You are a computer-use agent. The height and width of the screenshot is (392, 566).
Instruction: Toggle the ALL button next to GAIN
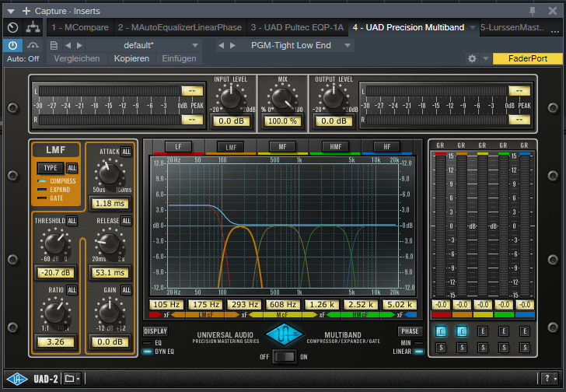click(126, 290)
